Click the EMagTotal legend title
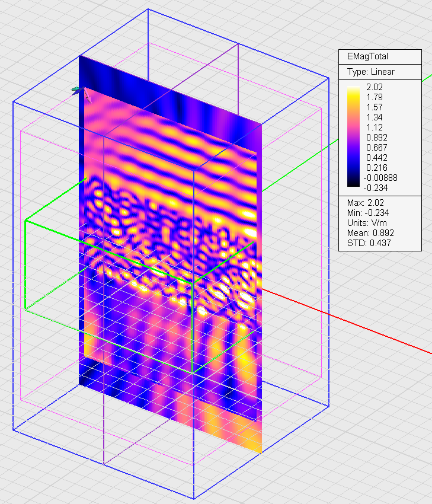Viewport: 432px width, 504px height. [x=367, y=56]
